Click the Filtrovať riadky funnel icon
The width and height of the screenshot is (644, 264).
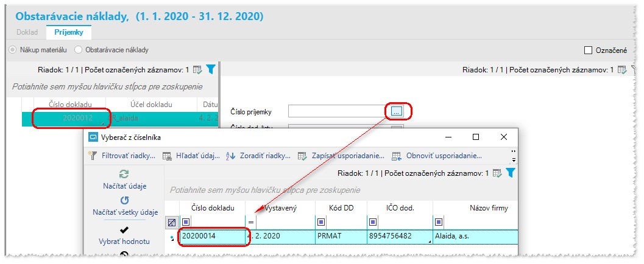[x=92, y=156]
